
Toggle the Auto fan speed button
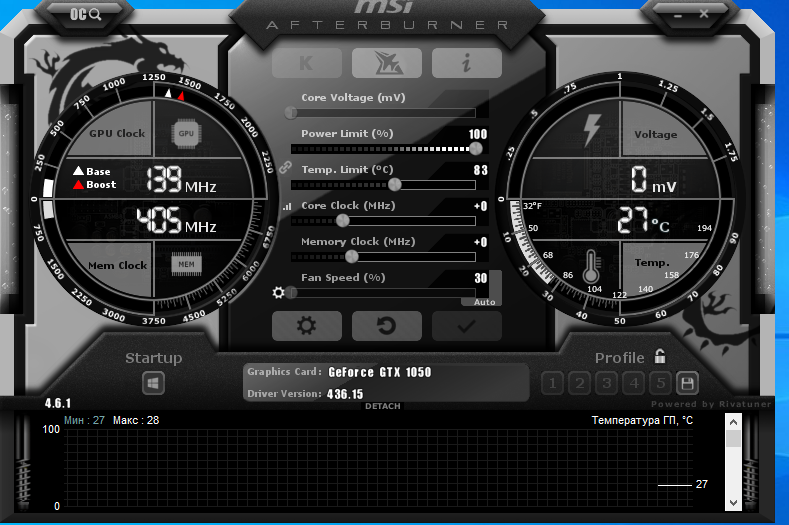[484, 302]
